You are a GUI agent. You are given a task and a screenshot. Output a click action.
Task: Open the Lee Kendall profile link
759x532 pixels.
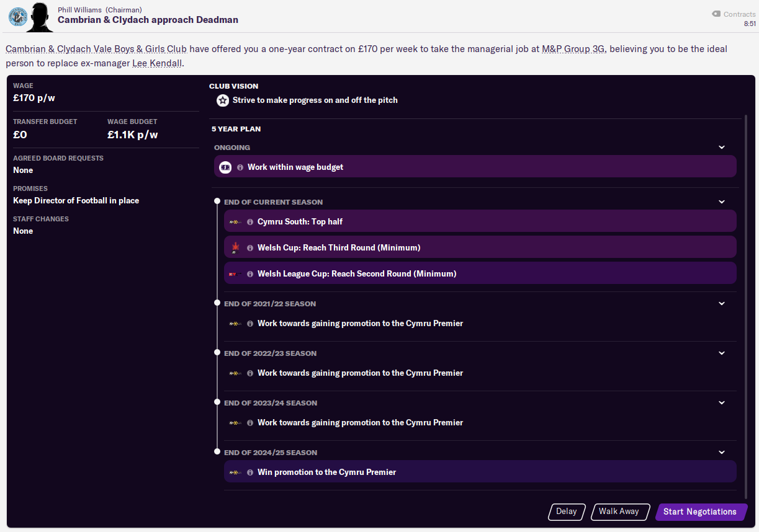[x=157, y=63]
